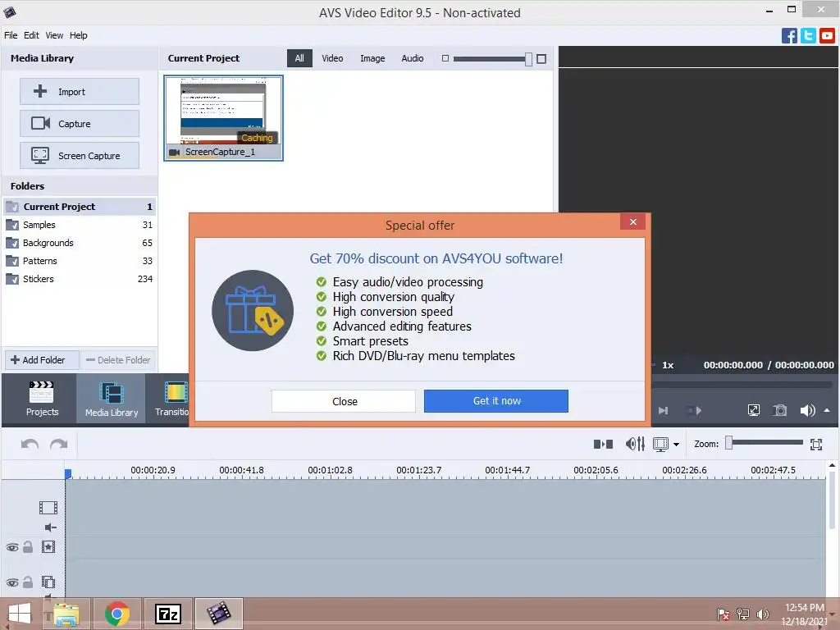
Task: Open Google Chrome from the taskbar
Action: pos(116,614)
